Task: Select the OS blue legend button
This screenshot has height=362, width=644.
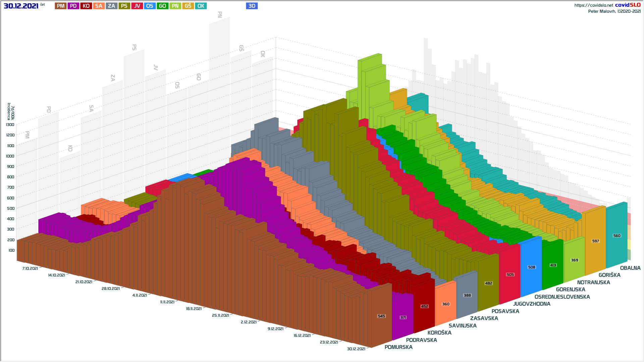Action: [x=150, y=6]
